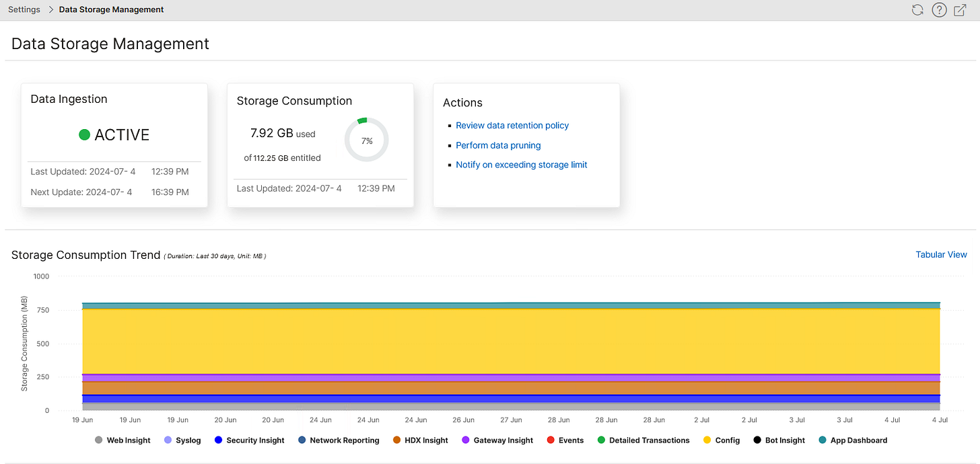
Task: Click 'of 112.25 GB entitled' text
Action: 282,158
